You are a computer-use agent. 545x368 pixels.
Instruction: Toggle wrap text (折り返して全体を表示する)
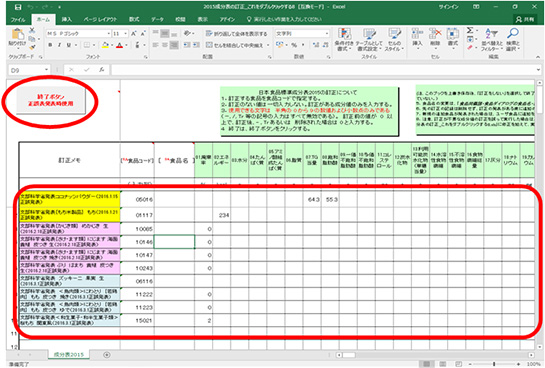click(237, 34)
